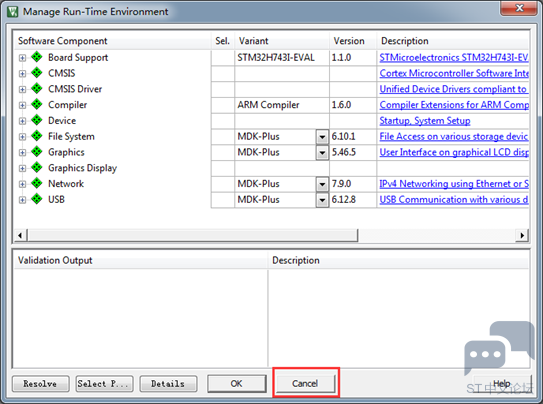Expand the Network tree node
543x404 pixels.
click(22, 184)
